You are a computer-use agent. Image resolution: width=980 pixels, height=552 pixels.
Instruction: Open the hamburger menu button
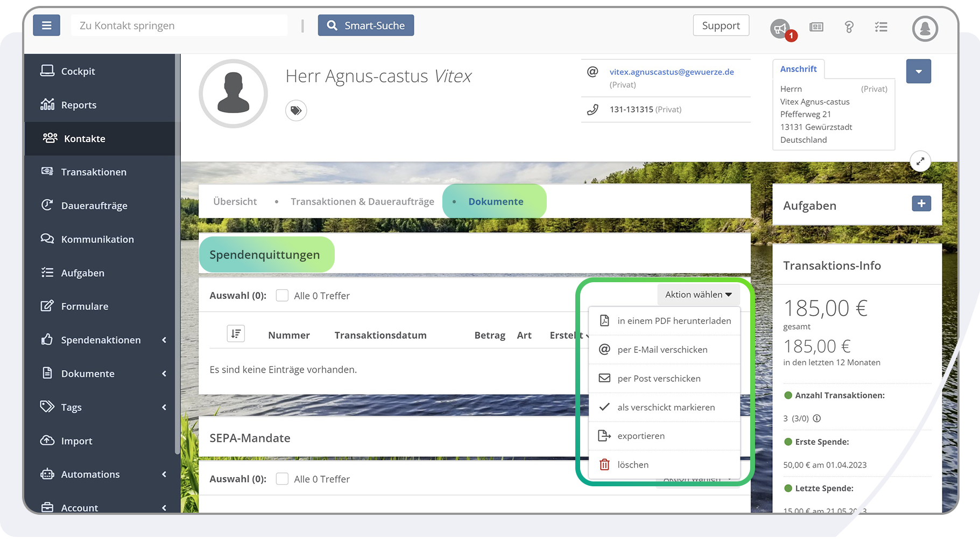pos(46,25)
